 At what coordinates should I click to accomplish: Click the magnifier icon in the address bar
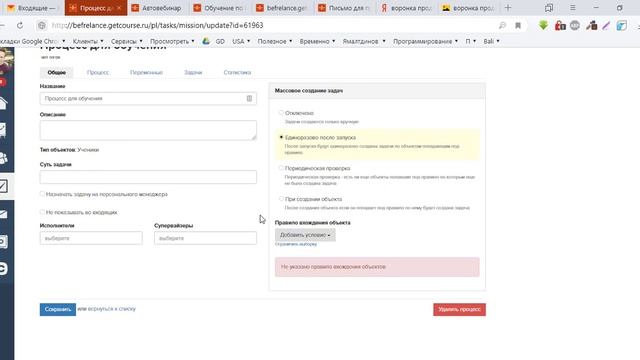click(x=502, y=25)
